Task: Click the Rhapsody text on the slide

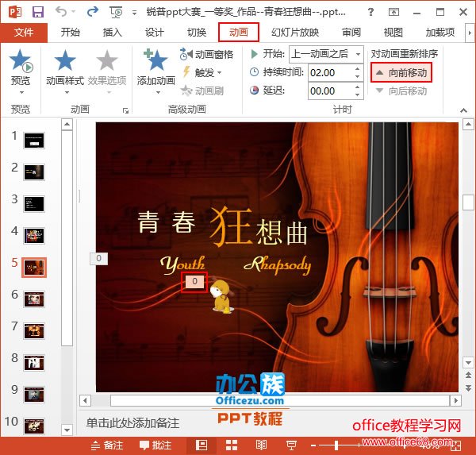Action: click(278, 265)
